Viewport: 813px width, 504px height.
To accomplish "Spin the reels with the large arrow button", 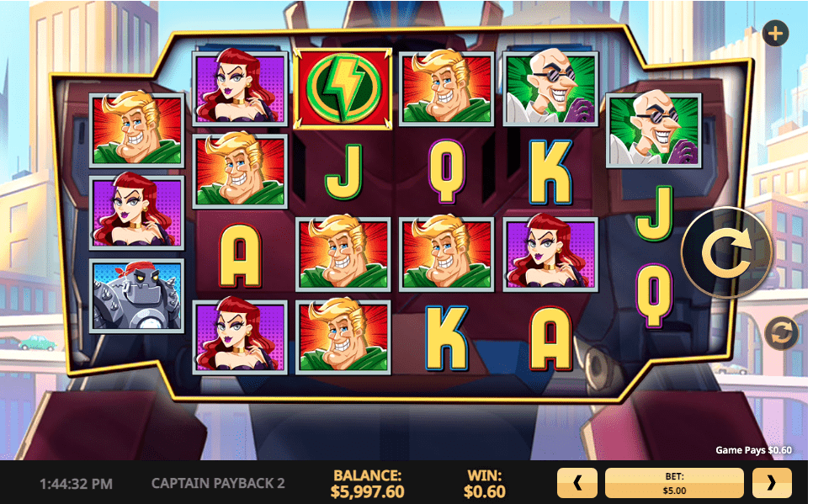I will coord(725,252).
